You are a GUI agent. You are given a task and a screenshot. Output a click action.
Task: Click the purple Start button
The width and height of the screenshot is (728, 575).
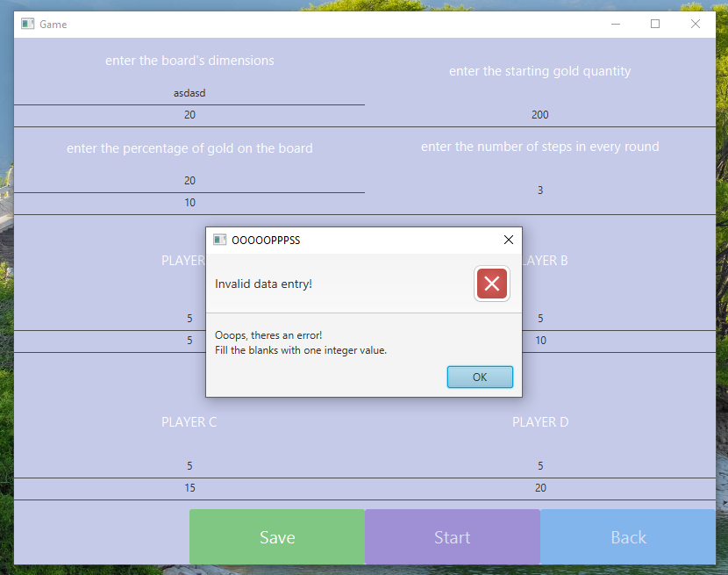[x=453, y=537]
